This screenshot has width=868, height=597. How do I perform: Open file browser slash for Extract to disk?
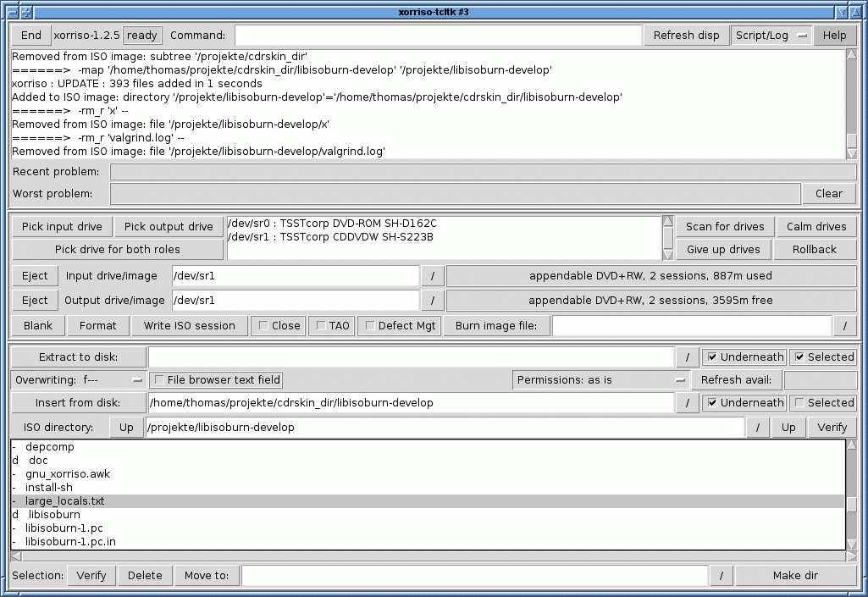(x=688, y=357)
